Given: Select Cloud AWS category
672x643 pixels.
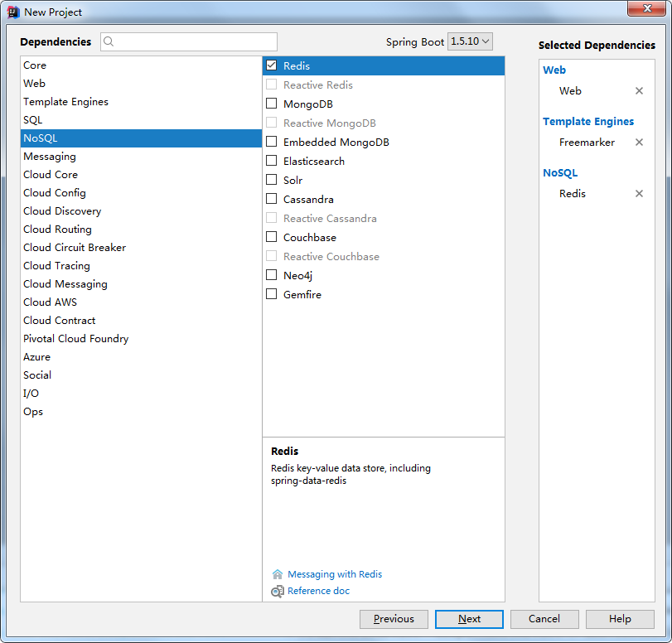Looking at the screenshot, I should click(141, 302).
